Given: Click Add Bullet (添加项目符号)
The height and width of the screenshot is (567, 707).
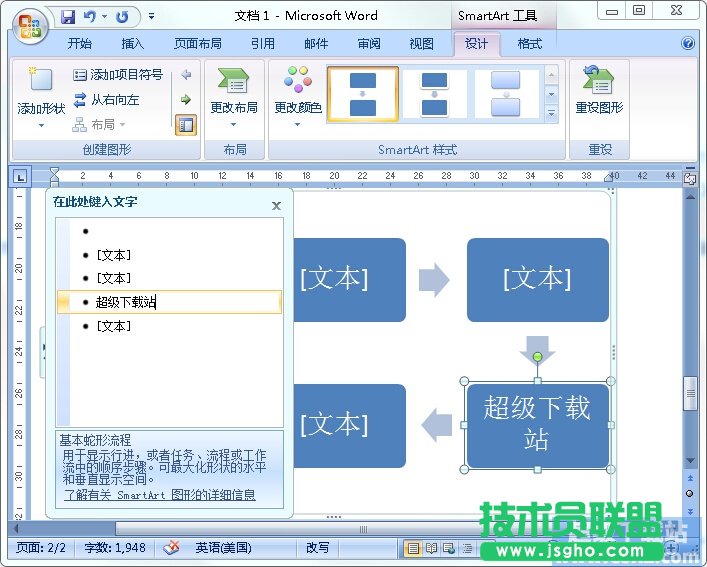Looking at the screenshot, I should (x=118, y=75).
